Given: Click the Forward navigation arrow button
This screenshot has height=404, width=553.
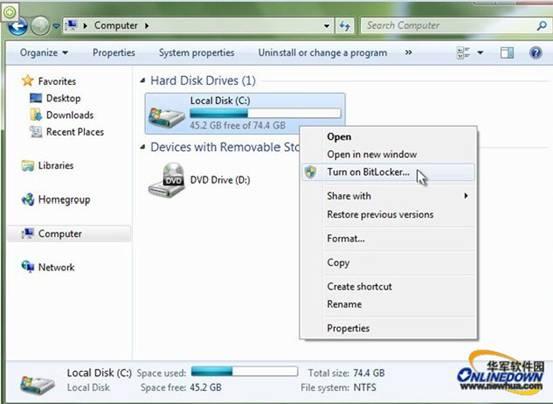Looking at the screenshot, I should [x=40, y=26].
